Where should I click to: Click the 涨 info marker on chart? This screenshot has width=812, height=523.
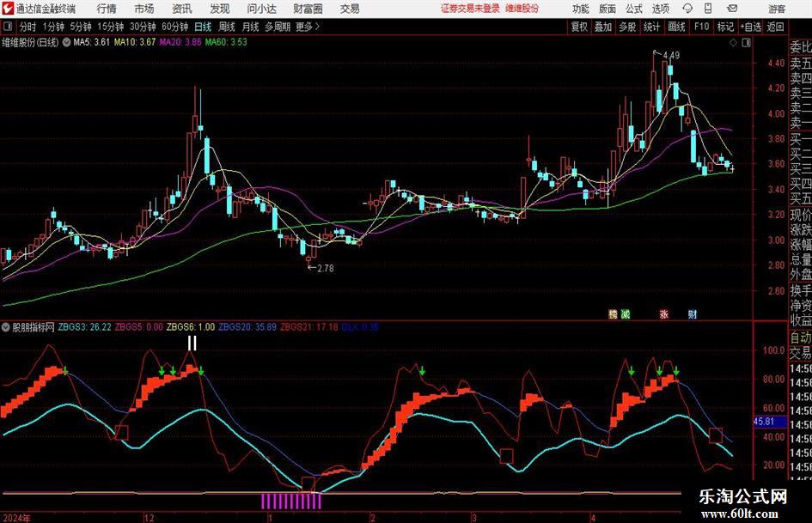click(664, 313)
